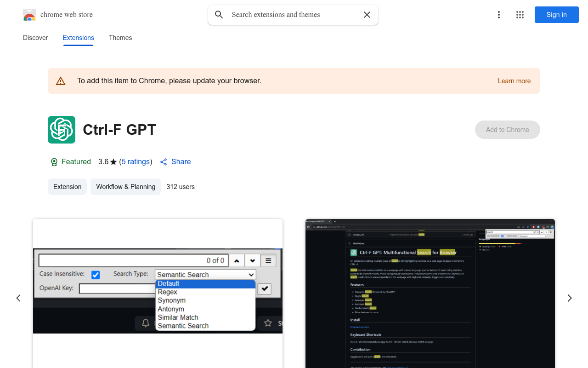This screenshot has height=368, width=588.
Task: Click the Ctrl-F GPT title heading
Action: point(119,130)
